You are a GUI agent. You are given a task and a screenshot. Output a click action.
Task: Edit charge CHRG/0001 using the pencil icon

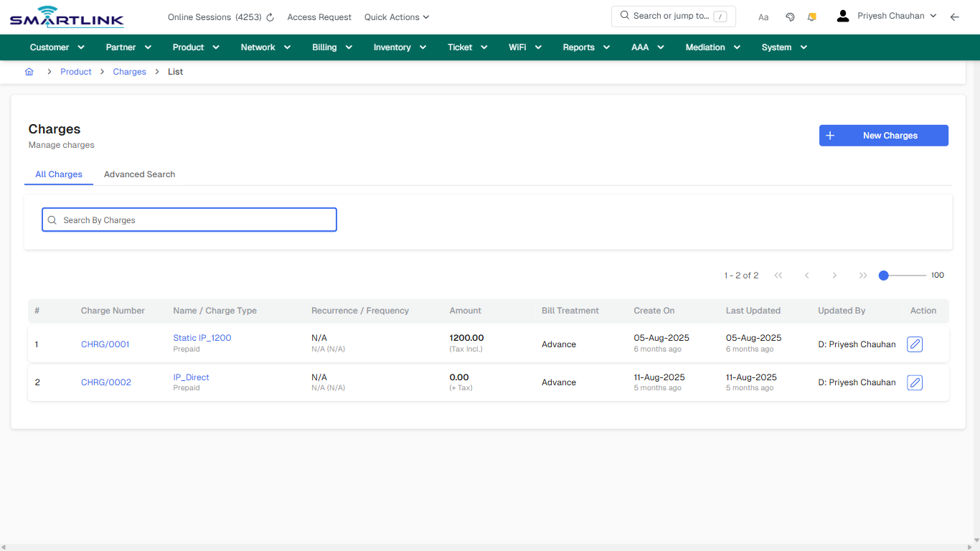point(914,344)
